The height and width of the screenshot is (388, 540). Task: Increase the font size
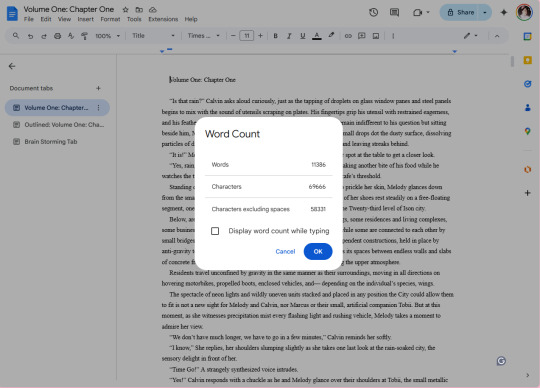pos(260,36)
